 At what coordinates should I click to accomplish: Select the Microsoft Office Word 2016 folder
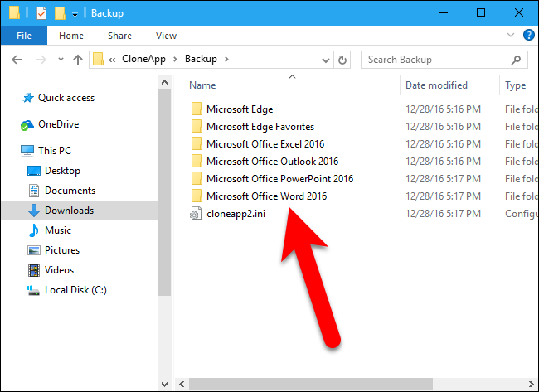(x=266, y=196)
